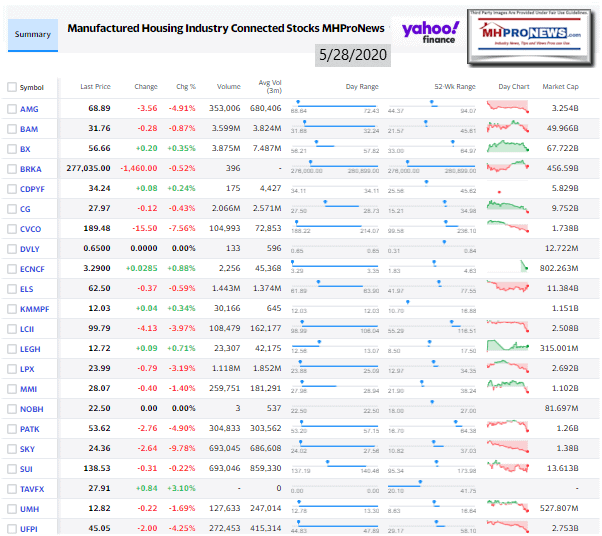Screen dimensions: 602x536
Task: Click the Last Price column header
Action: tap(95, 87)
